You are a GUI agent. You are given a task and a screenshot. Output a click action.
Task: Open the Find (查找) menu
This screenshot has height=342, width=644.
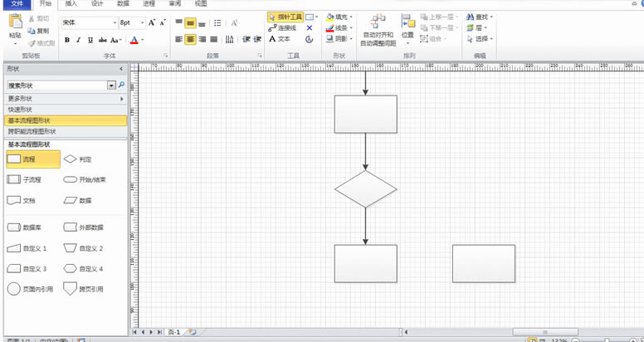tap(480, 17)
